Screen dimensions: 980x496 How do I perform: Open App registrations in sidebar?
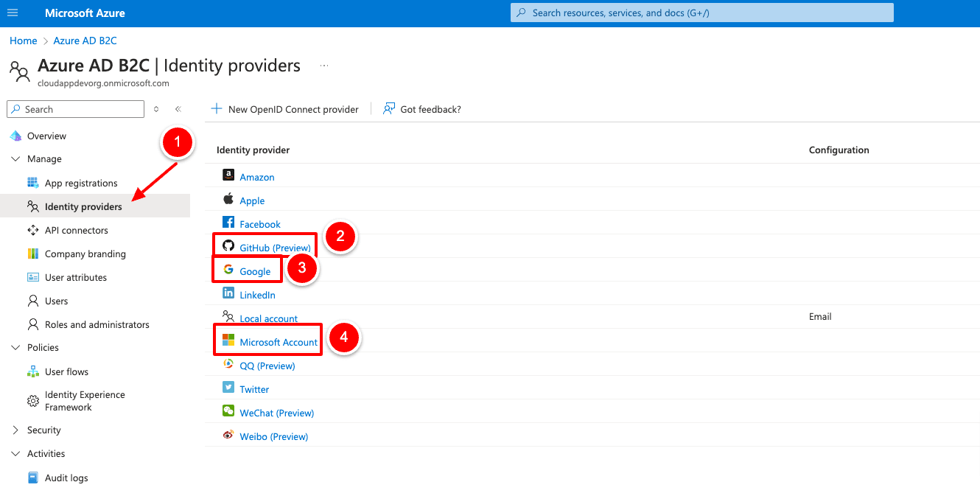(81, 184)
